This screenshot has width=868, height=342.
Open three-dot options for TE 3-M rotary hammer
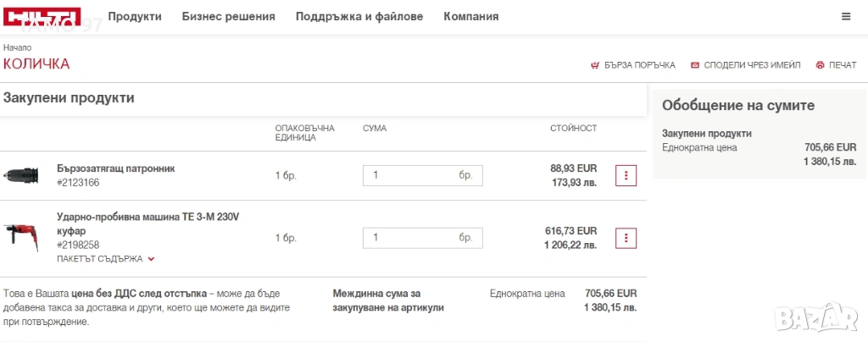[626, 237]
